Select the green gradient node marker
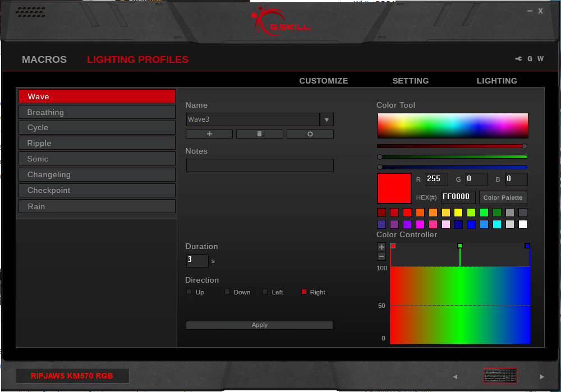This screenshot has width=561, height=392. pos(460,246)
